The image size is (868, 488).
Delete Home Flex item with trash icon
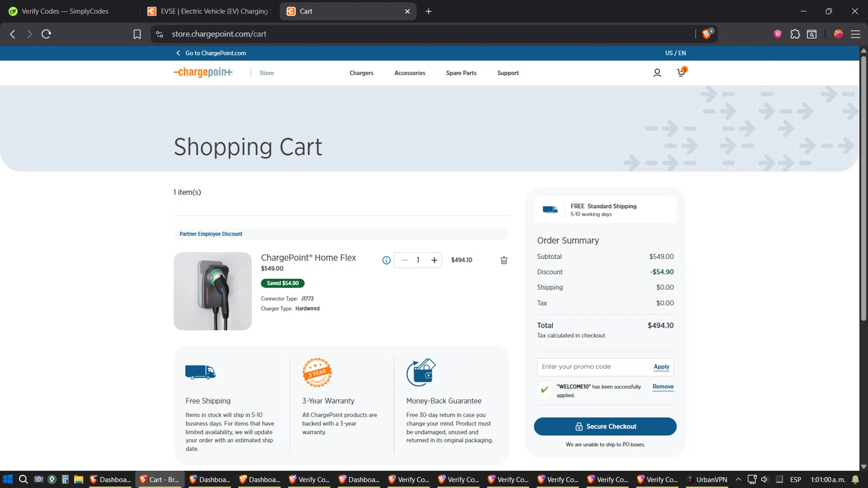point(504,260)
